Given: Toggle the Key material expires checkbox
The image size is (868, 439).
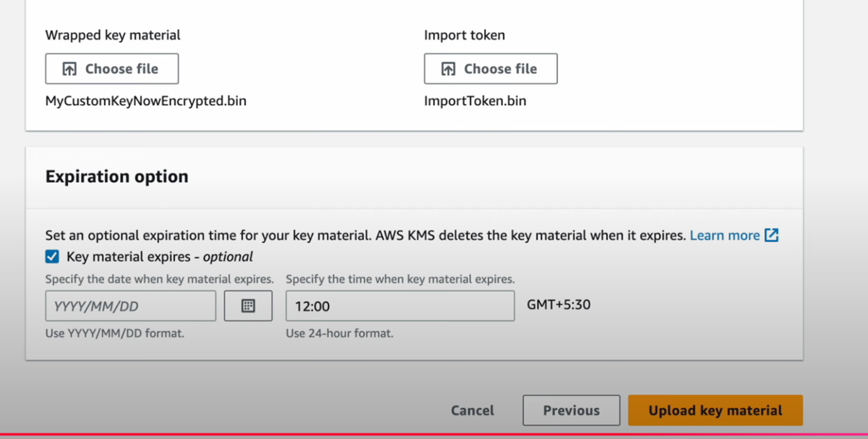Looking at the screenshot, I should point(52,256).
